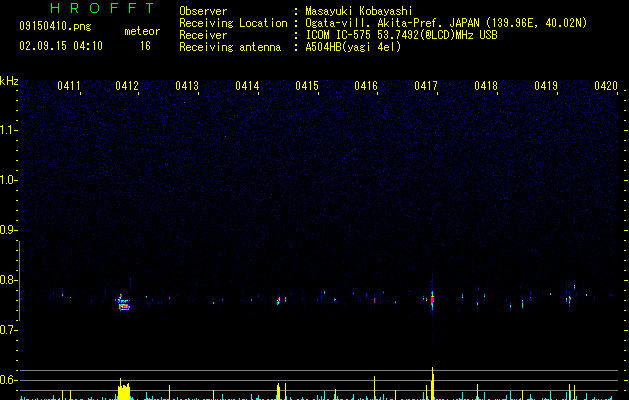Click the Receiver label
629x400 pixels.
pos(203,35)
